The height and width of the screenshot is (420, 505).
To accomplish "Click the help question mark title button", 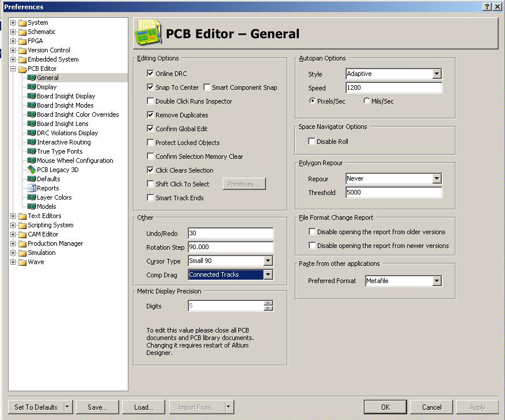I will pyautogui.click(x=487, y=7).
